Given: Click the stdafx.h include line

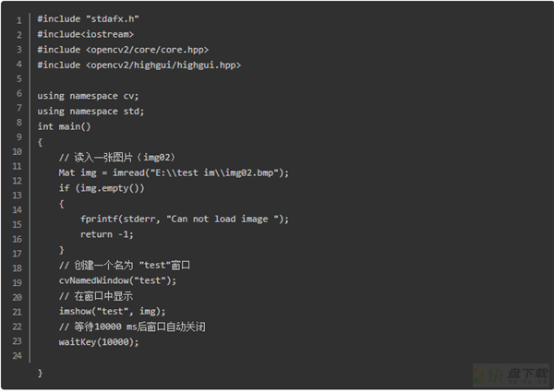Looking at the screenshot, I should (89, 18).
